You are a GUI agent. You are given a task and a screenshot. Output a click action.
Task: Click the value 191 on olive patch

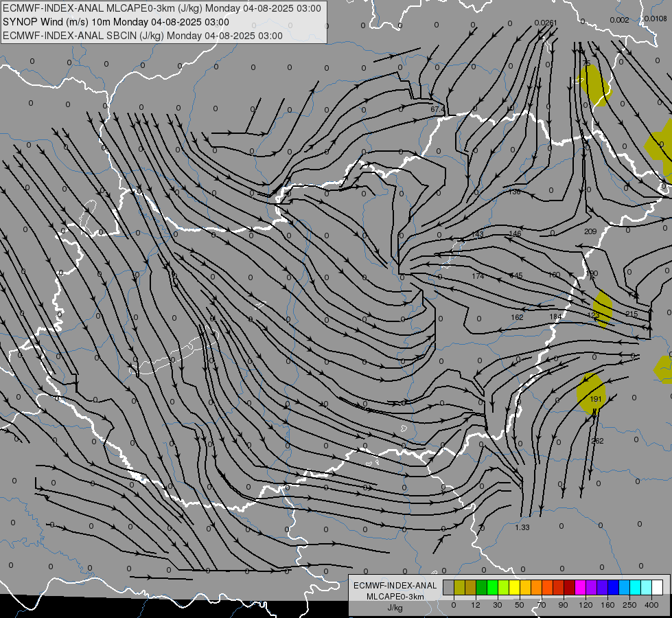(x=596, y=399)
